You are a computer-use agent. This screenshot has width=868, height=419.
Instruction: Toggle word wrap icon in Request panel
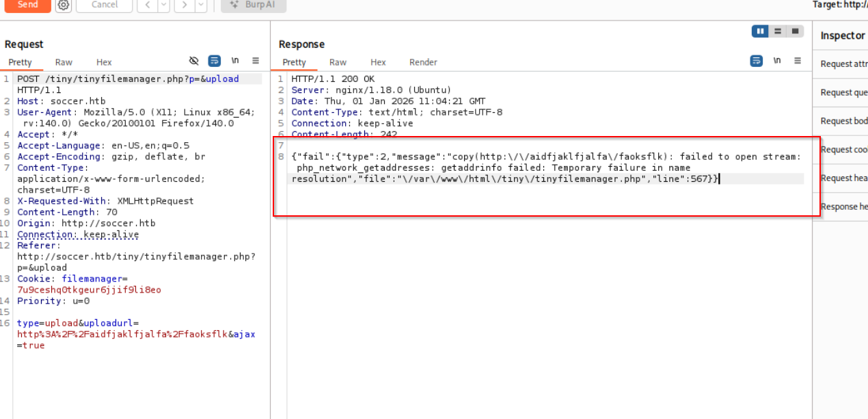click(x=215, y=61)
